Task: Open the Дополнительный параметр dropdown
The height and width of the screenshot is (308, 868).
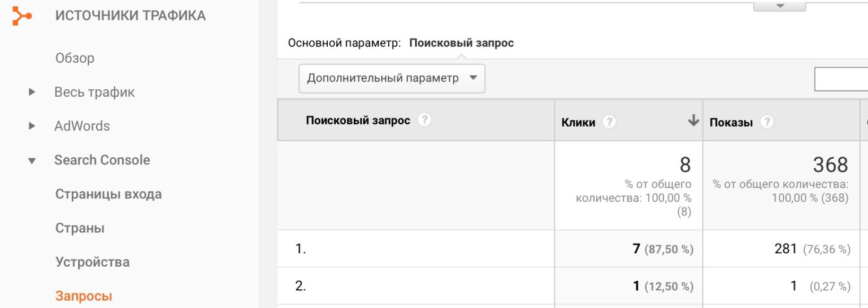Action: click(392, 78)
